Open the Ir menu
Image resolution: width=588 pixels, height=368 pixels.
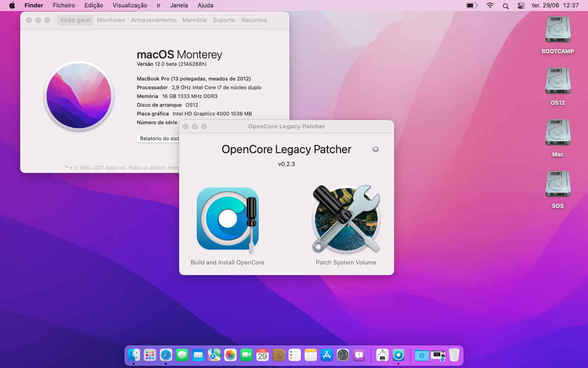click(158, 6)
